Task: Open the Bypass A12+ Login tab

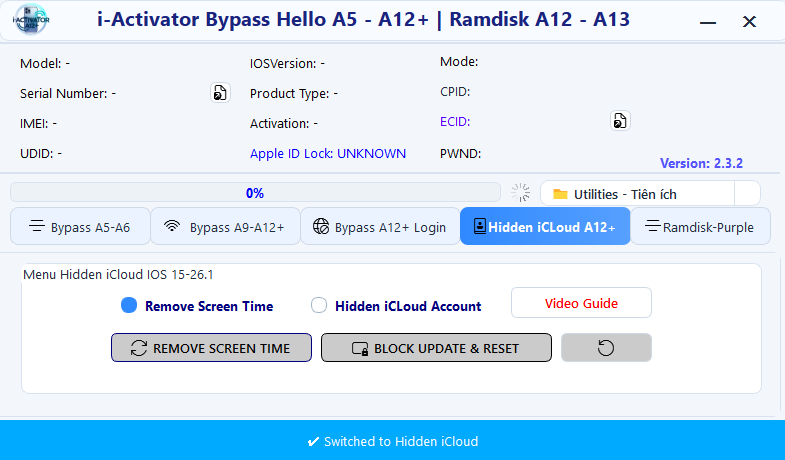Action: [x=380, y=226]
